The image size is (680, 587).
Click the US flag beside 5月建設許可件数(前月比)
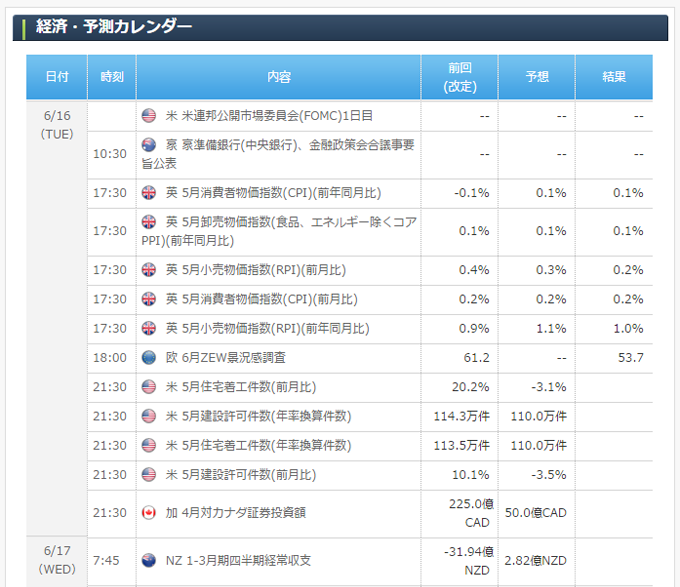coord(150,474)
